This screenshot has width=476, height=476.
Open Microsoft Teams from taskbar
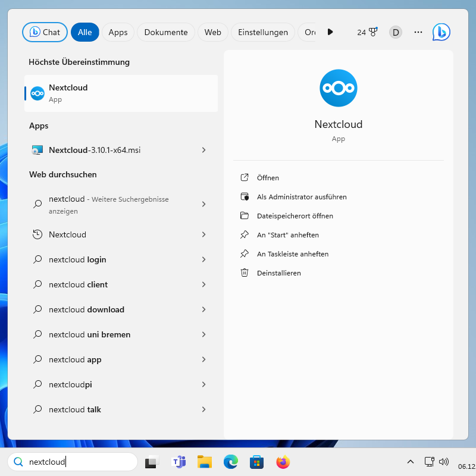(x=178, y=462)
